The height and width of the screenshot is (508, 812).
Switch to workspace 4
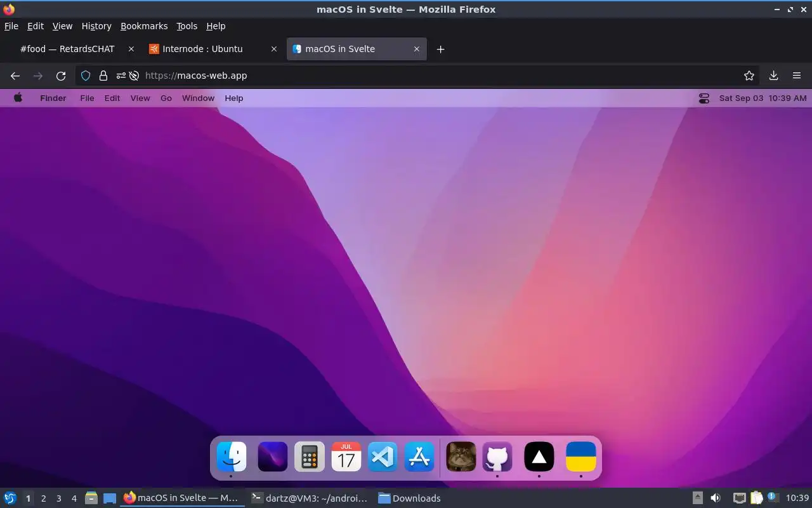74,498
